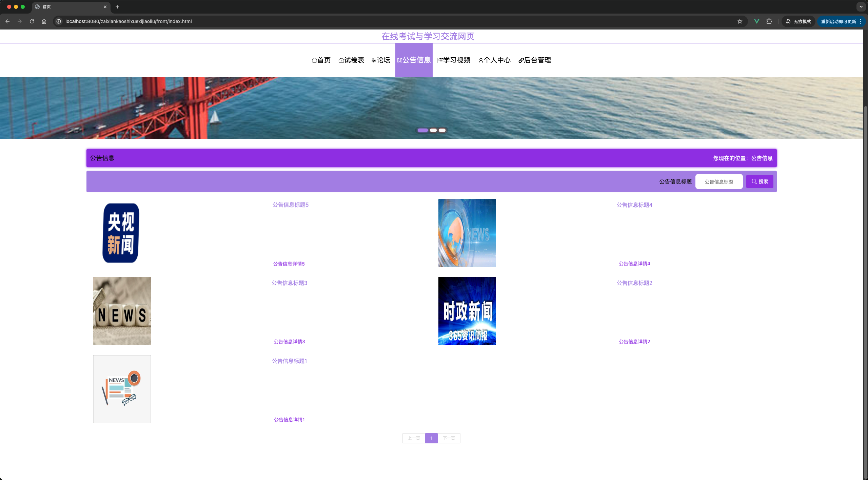Open the newspaper illustration thumbnail
The height and width of the screenshot is (480, 868).
click(x=122, y=389)
